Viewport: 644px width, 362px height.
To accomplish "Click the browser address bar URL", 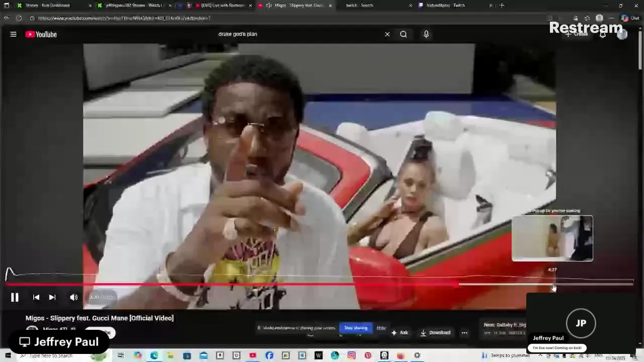I will click(124, 18).
